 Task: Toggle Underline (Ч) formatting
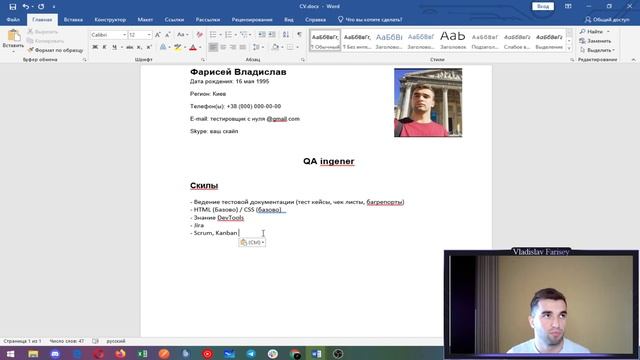pyautogui.click(x=114, y=47)
